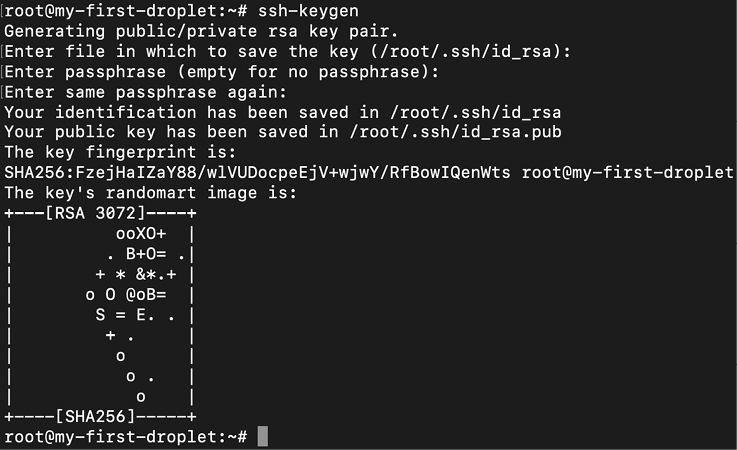Click the ssh-keygen command text
Screen dimensions: 737x450
tap(309, 13)
